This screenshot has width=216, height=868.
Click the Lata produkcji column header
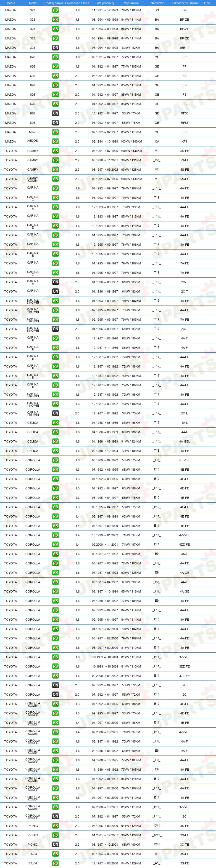[x=105, y=3]
